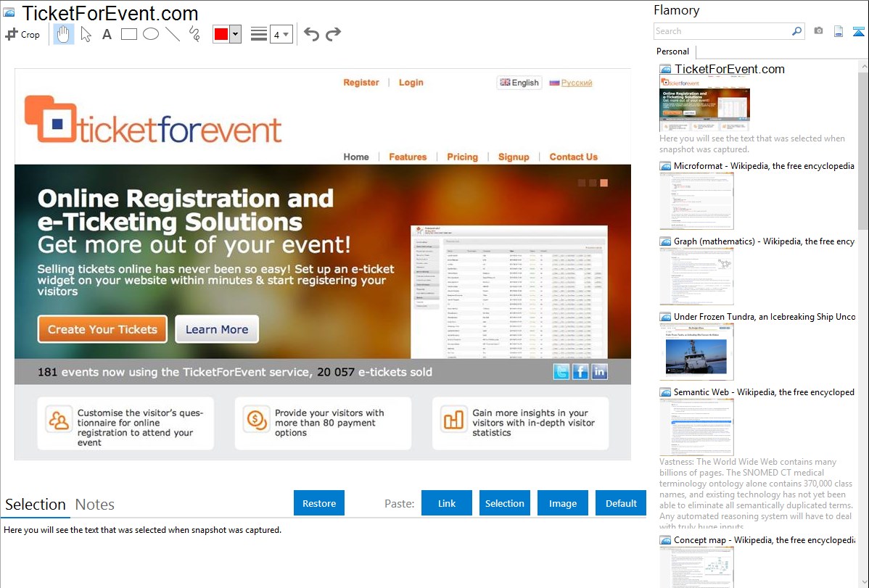The height and width of the screenshot is (588, 869).
Task: Click the search magnifier icon
Action: [x=797, y=31]
